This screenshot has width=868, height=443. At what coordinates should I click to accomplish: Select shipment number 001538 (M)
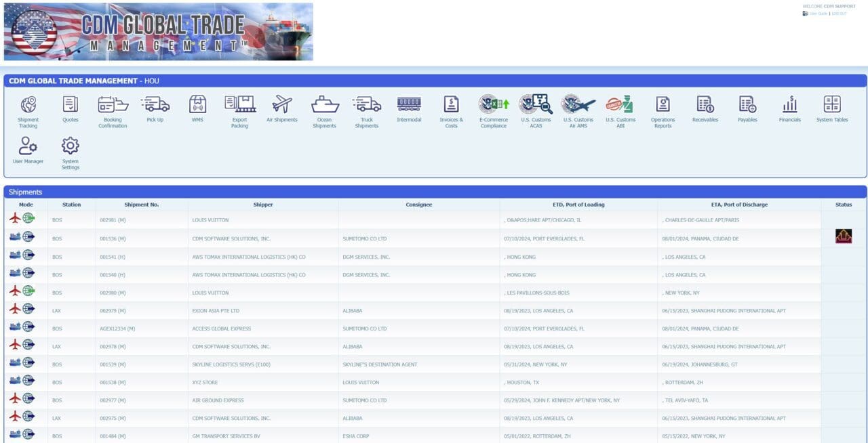tap(113, 382)
